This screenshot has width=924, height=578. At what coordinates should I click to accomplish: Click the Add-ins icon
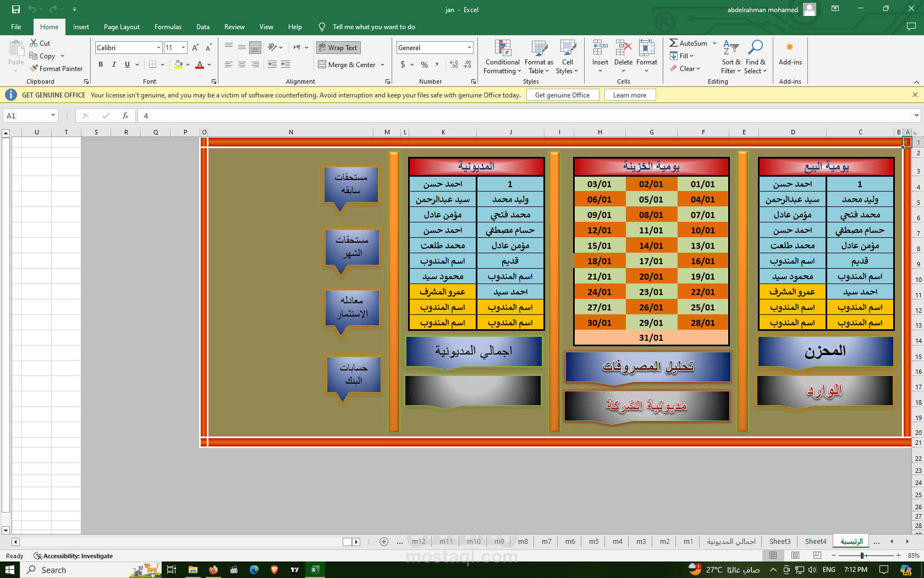[x=790, y=47]
